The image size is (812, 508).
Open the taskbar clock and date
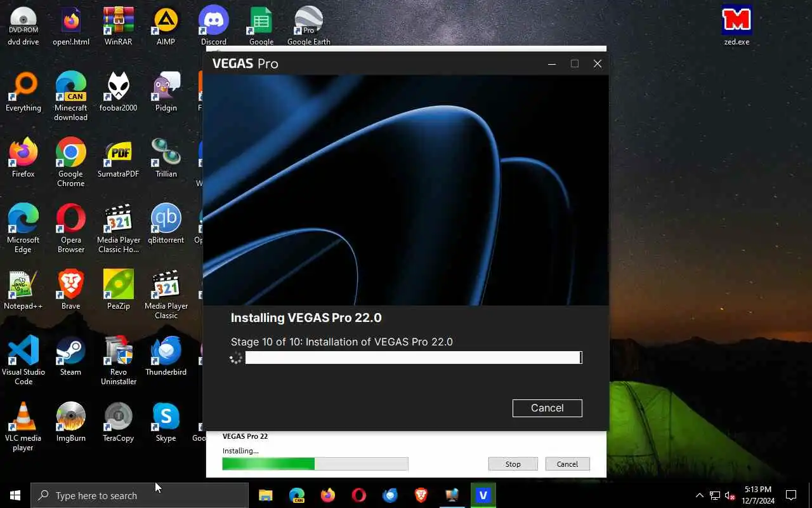[757, 495]
